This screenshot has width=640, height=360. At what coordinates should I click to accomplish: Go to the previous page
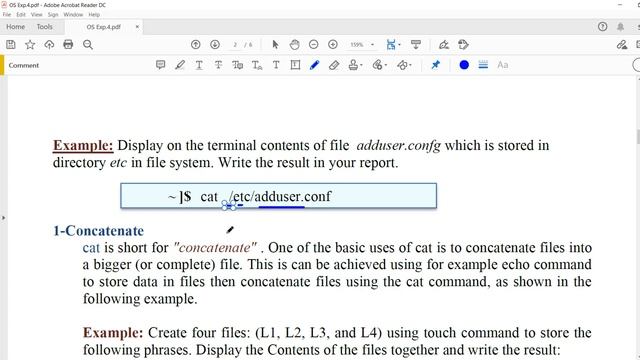[196, 44]
